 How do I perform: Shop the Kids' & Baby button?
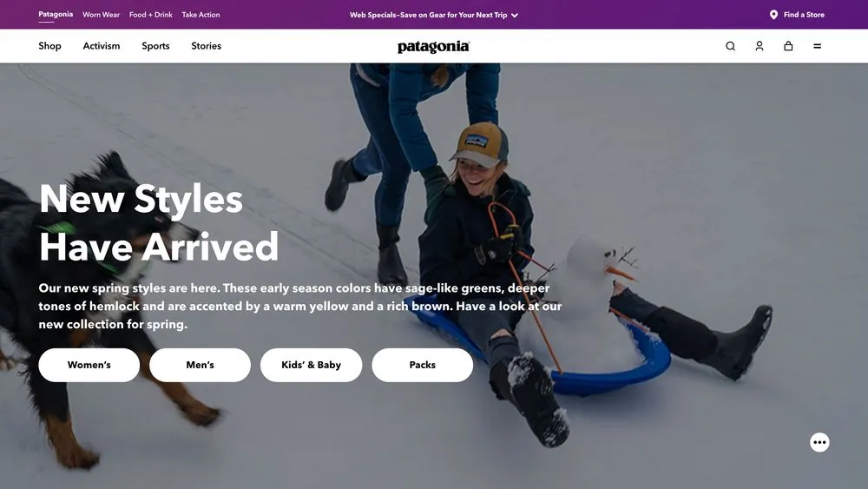click(x=311, y=365)
